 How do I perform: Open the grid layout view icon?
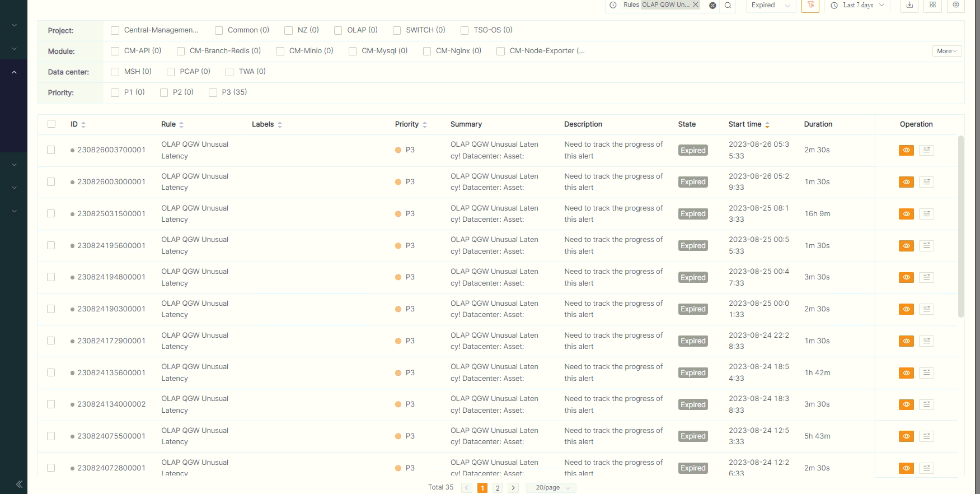[932, 6]
